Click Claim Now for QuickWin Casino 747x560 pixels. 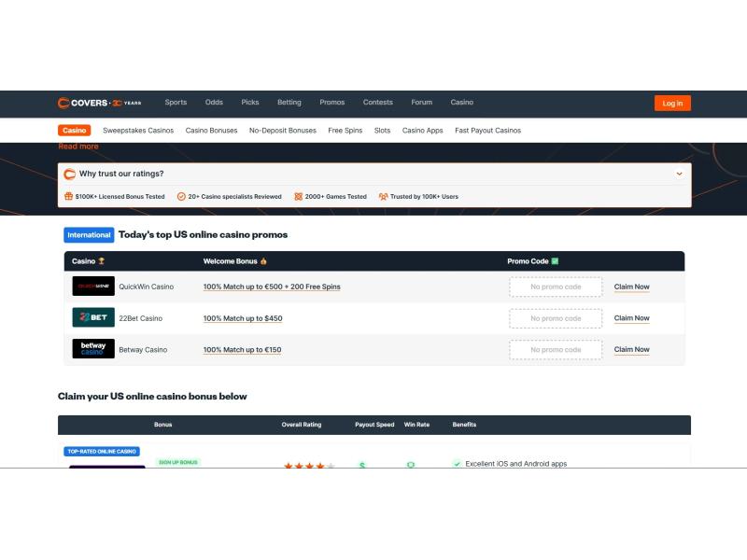click(x=632, y=287)
